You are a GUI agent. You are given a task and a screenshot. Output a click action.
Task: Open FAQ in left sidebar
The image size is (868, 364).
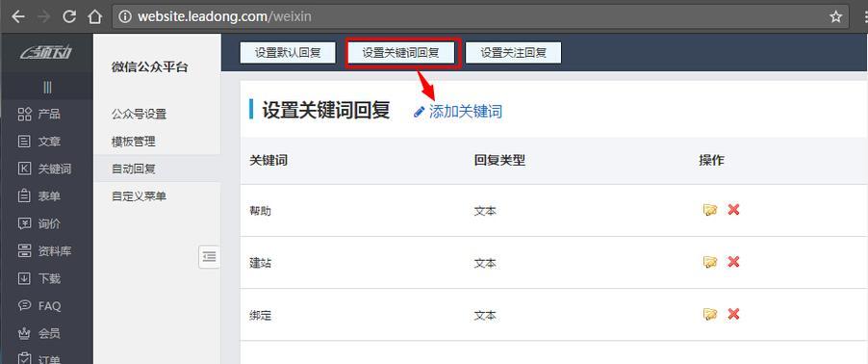point(46,306)
